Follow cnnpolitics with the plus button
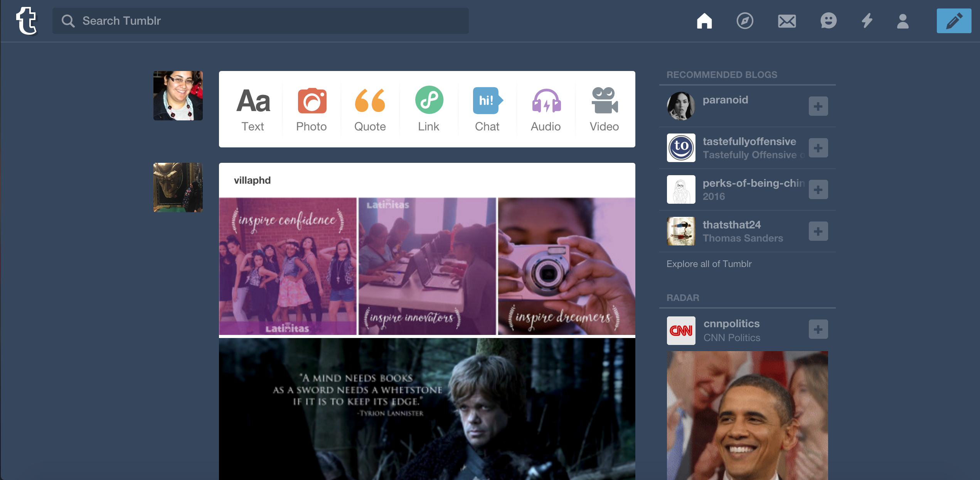 [818, 329]
